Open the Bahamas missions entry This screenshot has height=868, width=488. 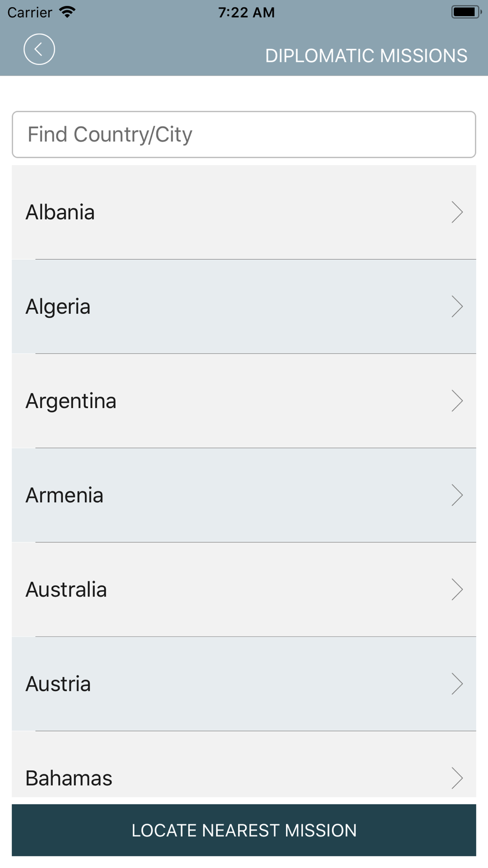pos(244,764)
